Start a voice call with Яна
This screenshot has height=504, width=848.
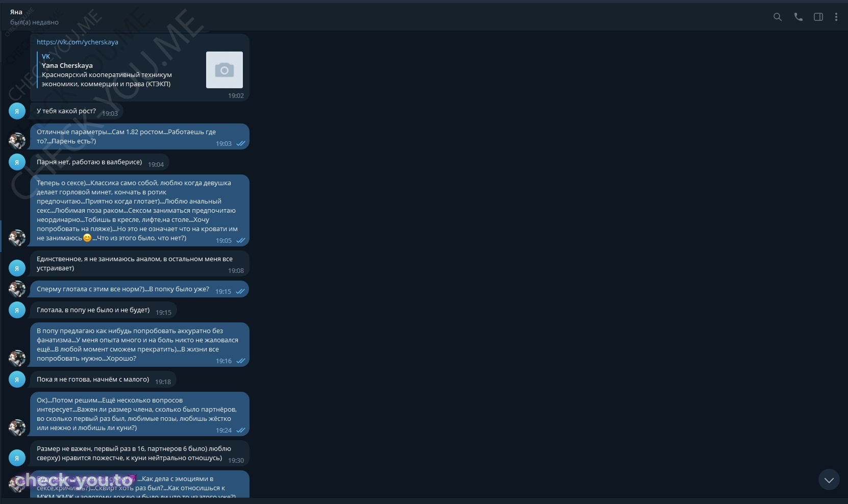click(799, 17)
